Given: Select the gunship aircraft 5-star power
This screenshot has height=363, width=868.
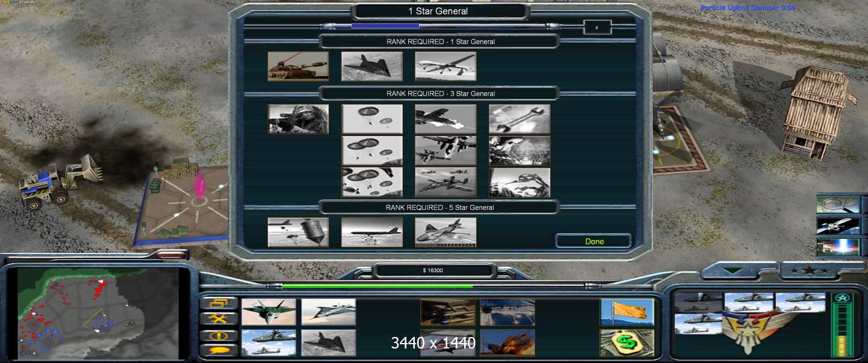Looking at the screenshot, I should point(445,232).
